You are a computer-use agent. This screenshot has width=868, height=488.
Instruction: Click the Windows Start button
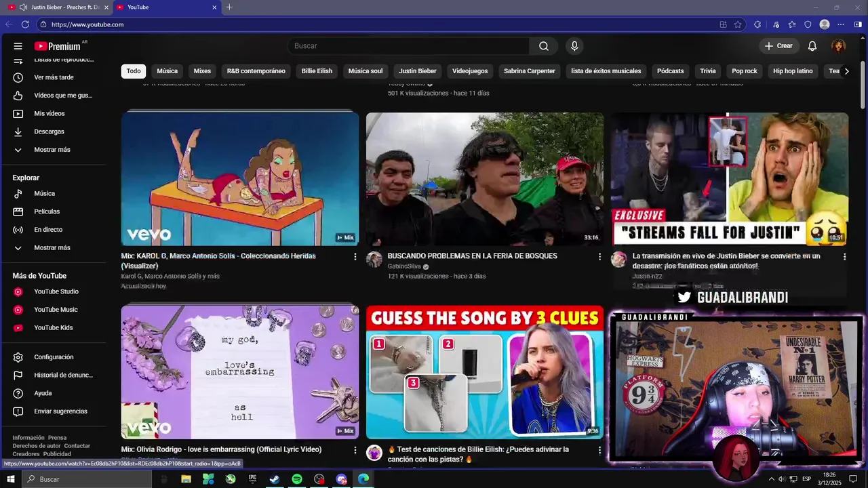coord(11,479)
